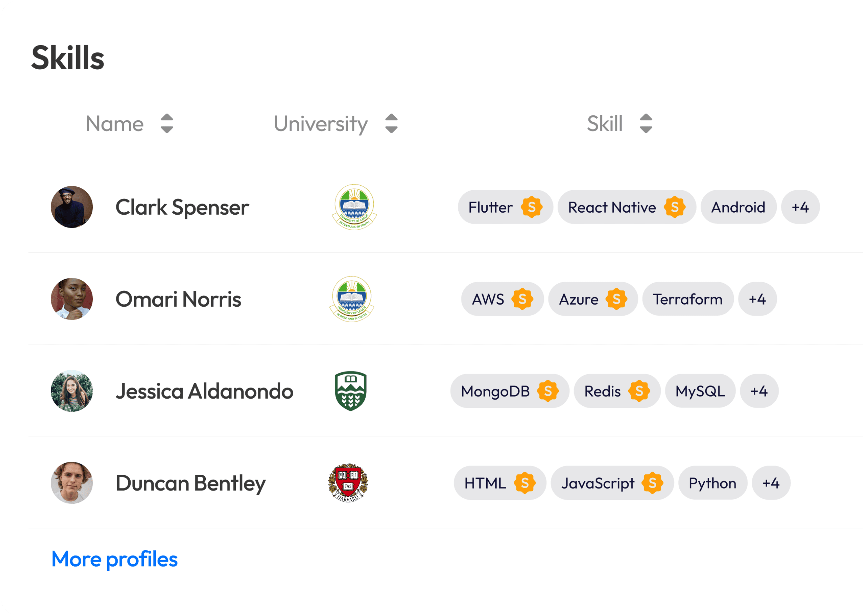Sort the table by Skill column

pos(647,124)
